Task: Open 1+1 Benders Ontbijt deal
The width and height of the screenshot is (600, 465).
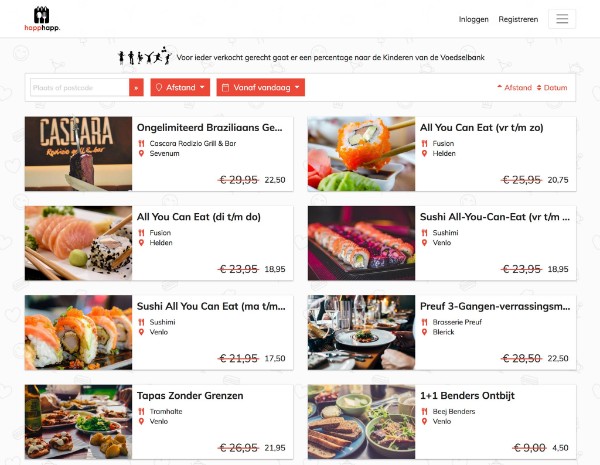Action: coord(467,396)
